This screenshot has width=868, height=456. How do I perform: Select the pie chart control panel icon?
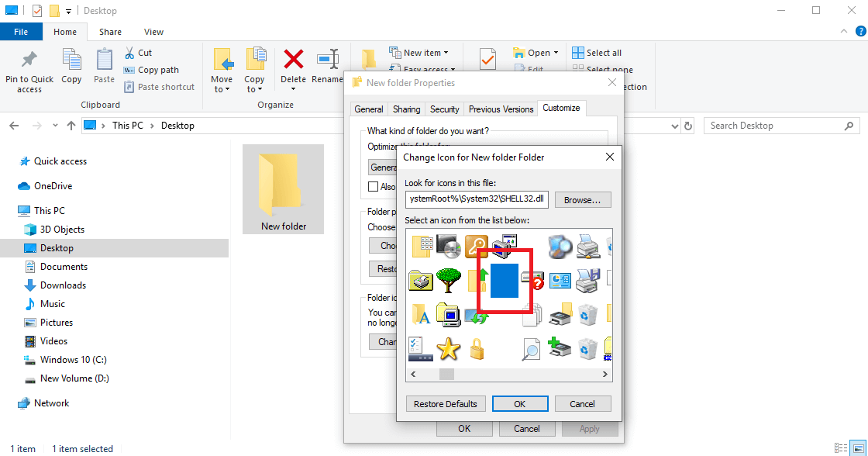(560, 281)
